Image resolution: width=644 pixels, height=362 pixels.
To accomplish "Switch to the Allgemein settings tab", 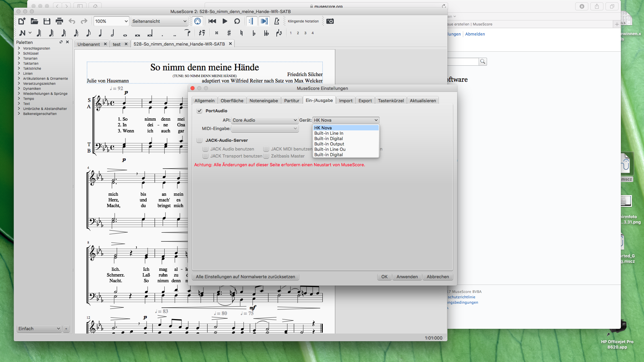I will tap(204, 101).
